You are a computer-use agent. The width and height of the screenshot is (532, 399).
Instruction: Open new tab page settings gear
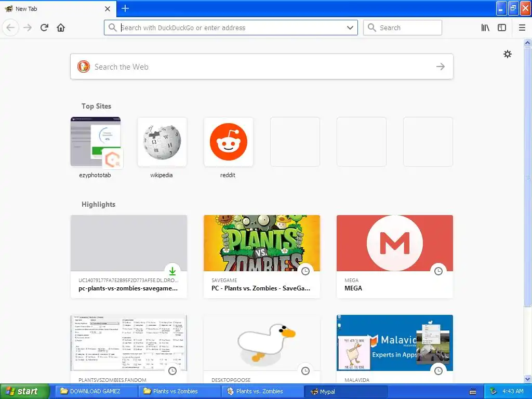pyautogui.click(x=507, y=54)
